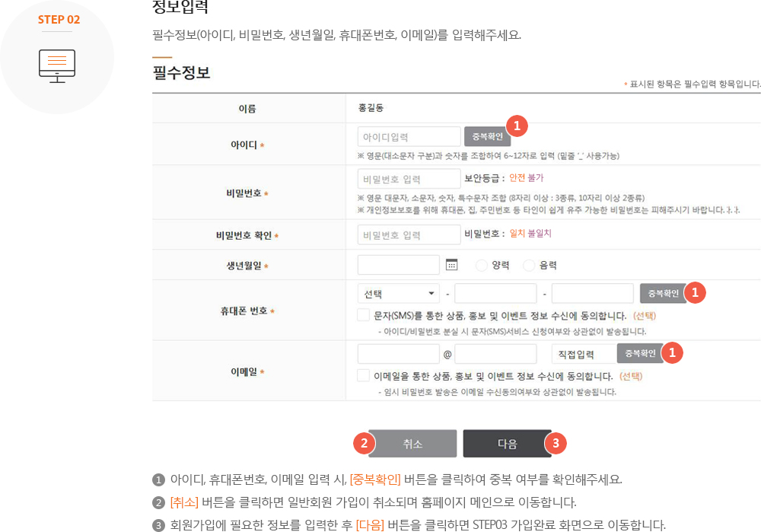Screen dimensions: 761x532
Task: Click 중복확인 for the phone number
Action: (x=664, y=292)
